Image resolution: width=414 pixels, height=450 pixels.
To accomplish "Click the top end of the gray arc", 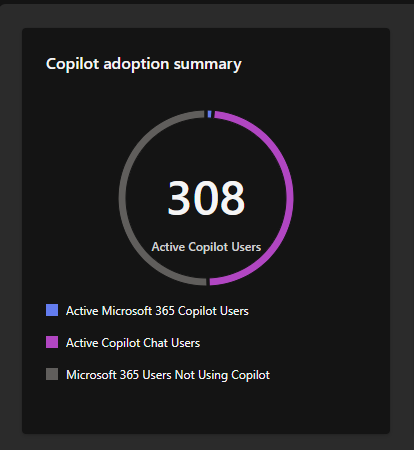I will click(x=202, y=114).
